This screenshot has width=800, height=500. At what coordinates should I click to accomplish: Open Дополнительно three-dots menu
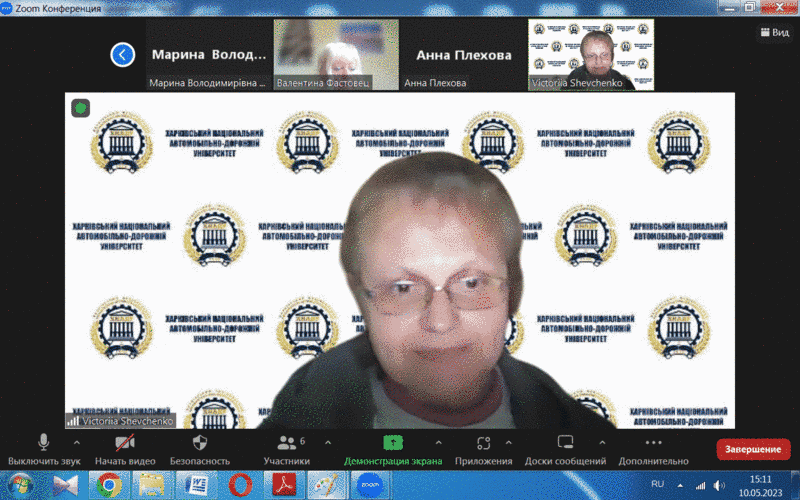654,443
